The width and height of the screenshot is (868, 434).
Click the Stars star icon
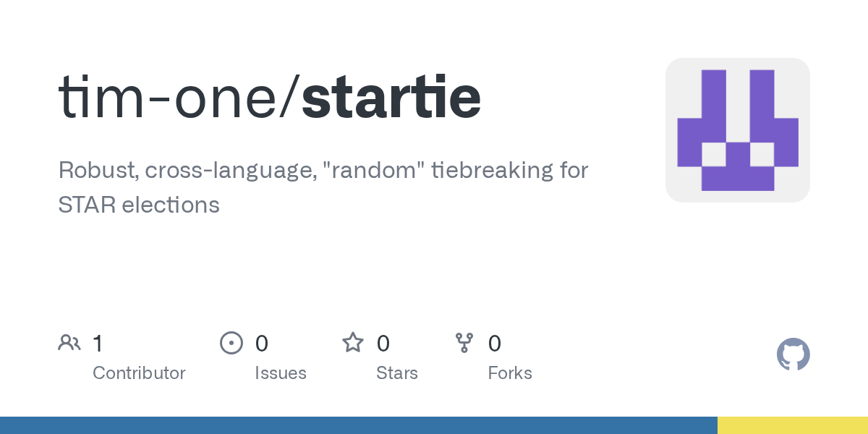(353, 343)
